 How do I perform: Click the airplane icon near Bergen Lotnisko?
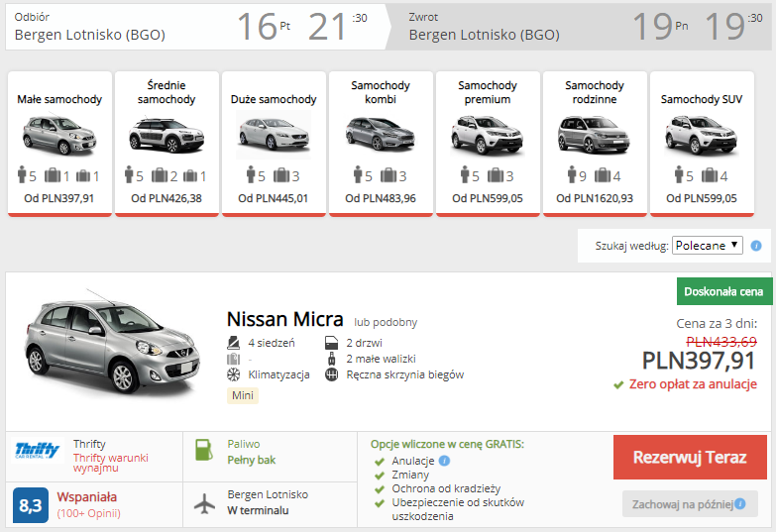[204, 503]
